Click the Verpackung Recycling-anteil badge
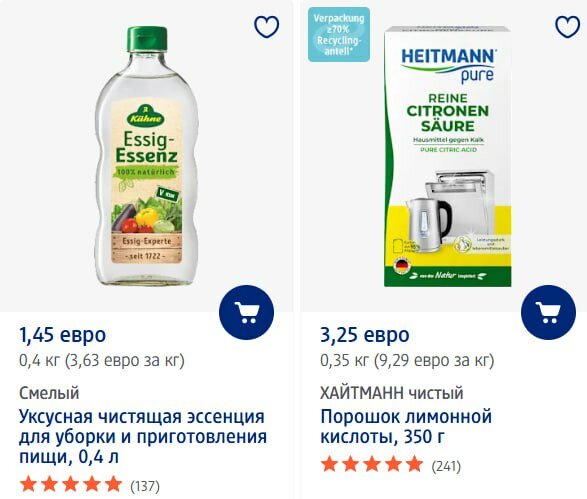The height and width of the screenshot is (499, 587). pyautogui.click(x=339, y=34)
